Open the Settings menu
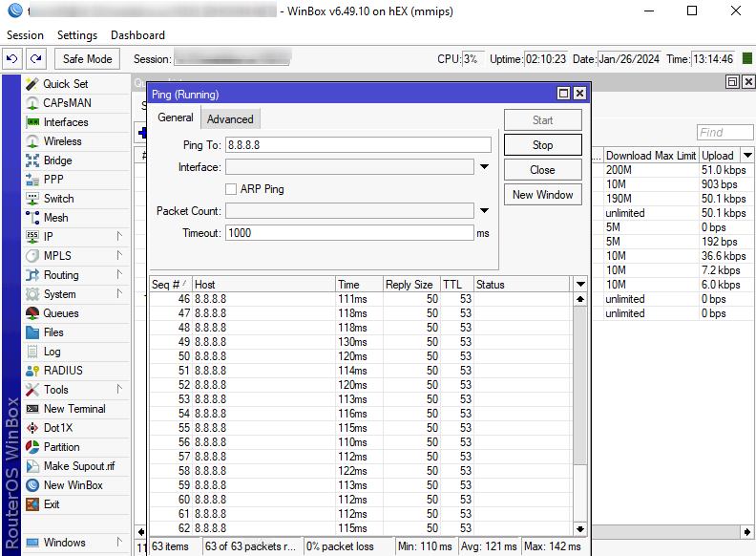 click(x=77, y=35)
